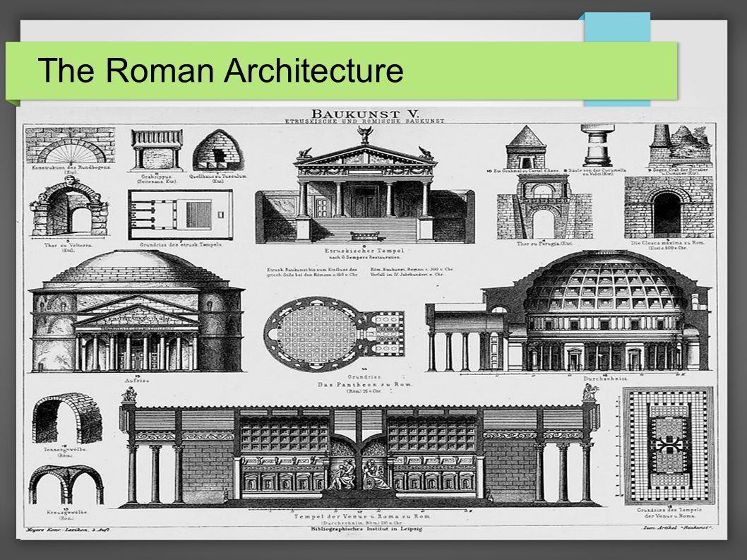Click the Quellhaus zu Tusculum drawing
This screenshot has width=747, height=560.
coord(218,150)
